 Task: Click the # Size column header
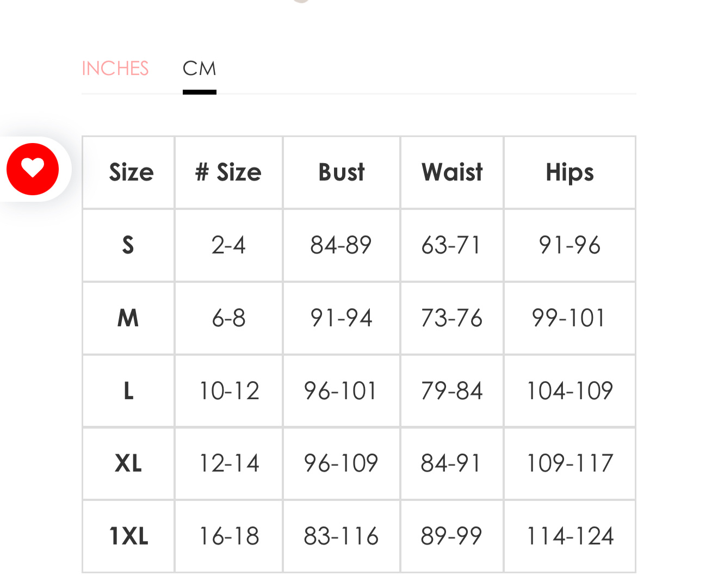[x=228, y=172]
